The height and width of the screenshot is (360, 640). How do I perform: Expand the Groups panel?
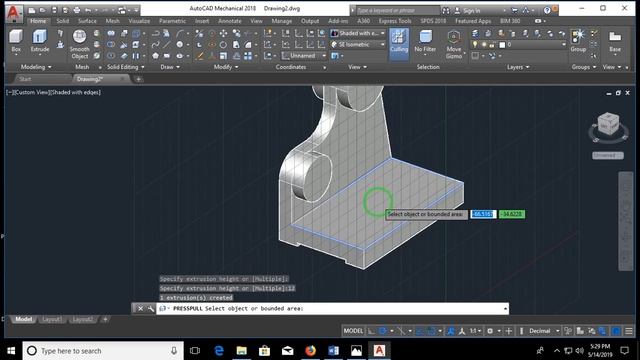point(584,67)
